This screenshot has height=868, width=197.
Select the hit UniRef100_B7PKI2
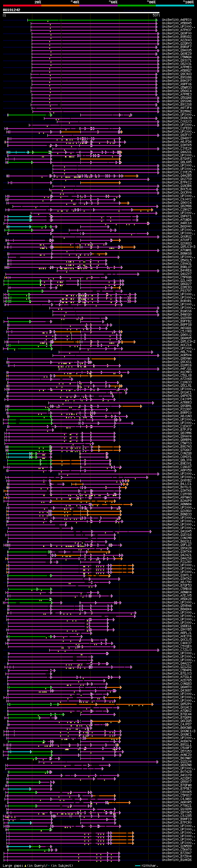pos(177,182)
